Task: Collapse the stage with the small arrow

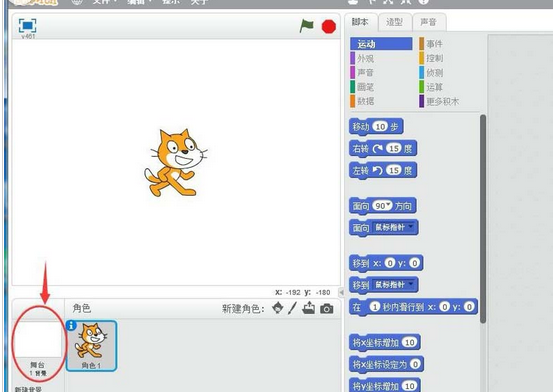Action: point(341,292)
